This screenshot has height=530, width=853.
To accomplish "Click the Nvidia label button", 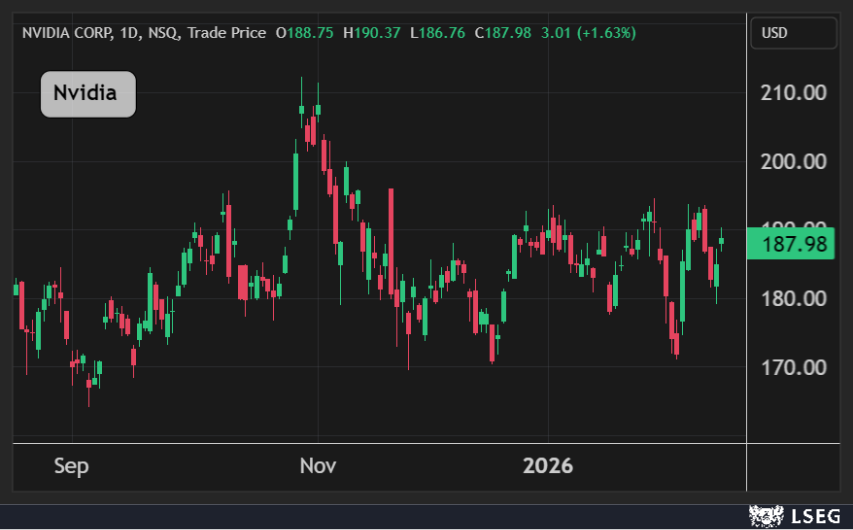I will [x=87, y=94].
